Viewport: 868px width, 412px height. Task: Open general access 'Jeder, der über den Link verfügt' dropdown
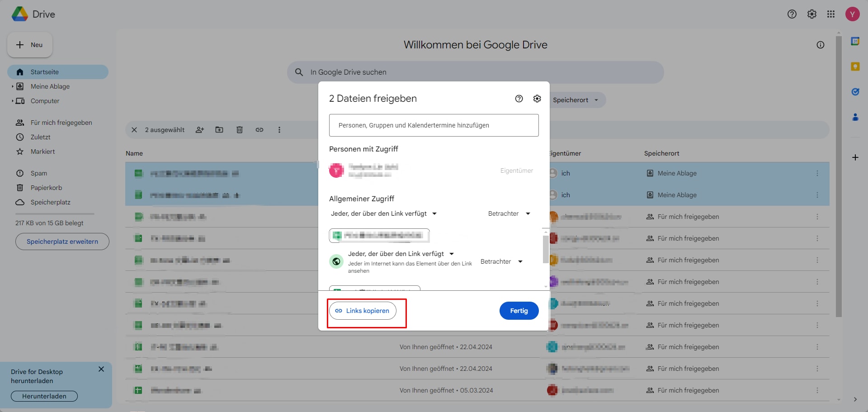coord(384,213)
